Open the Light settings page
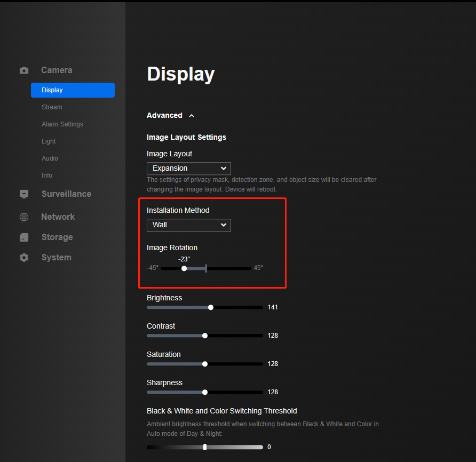Image resolution: width=476 pixels, height=462 pixels. point(49,141)
